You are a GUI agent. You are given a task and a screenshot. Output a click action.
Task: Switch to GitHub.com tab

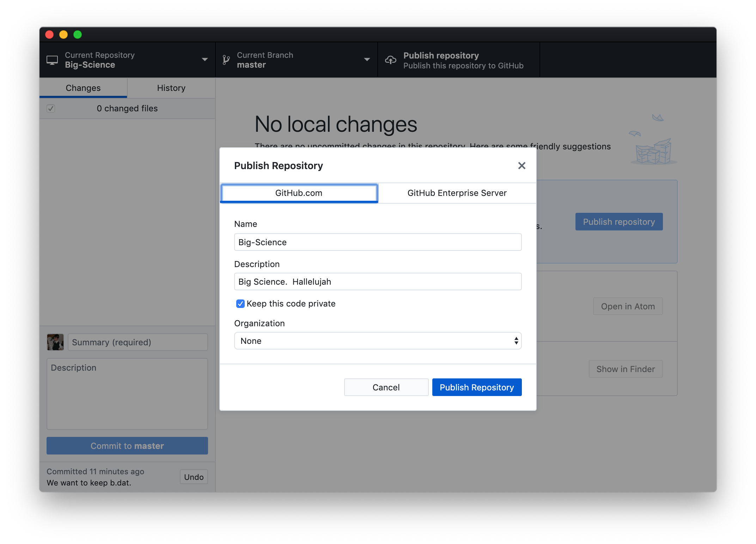click(299, 192)
